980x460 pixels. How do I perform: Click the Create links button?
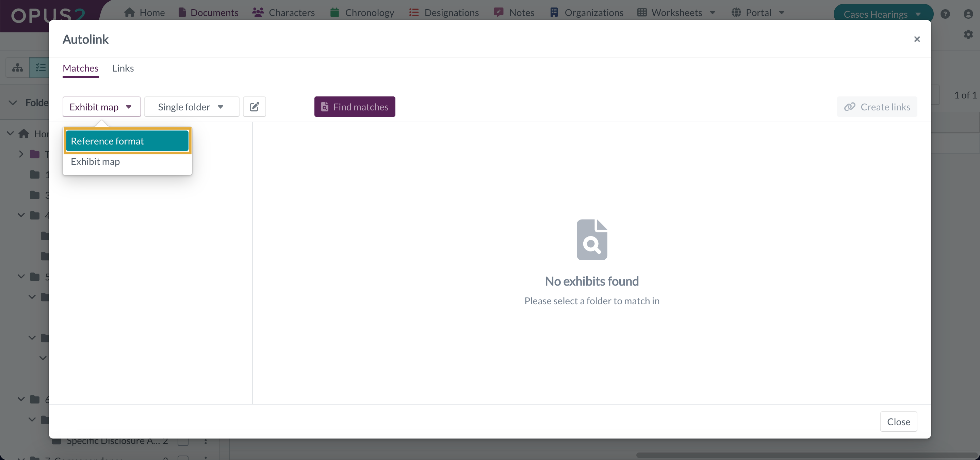pos(877,107)
